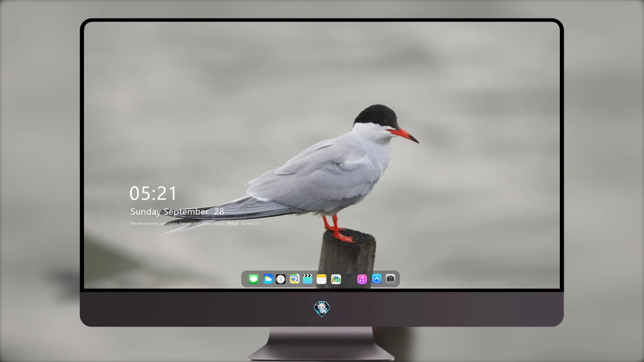Open the Maps app icon
The image size is (644, 362).
[294, 279]
